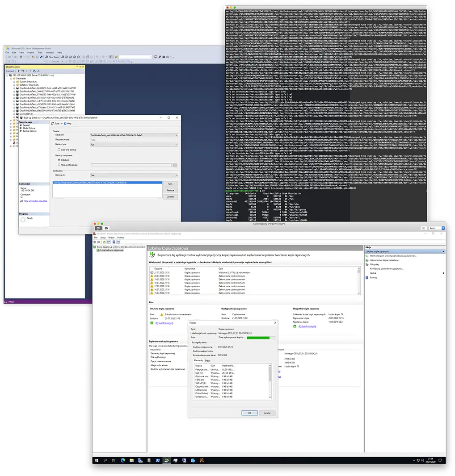Open File Explorer from taskbar

(x=131, y=460)
